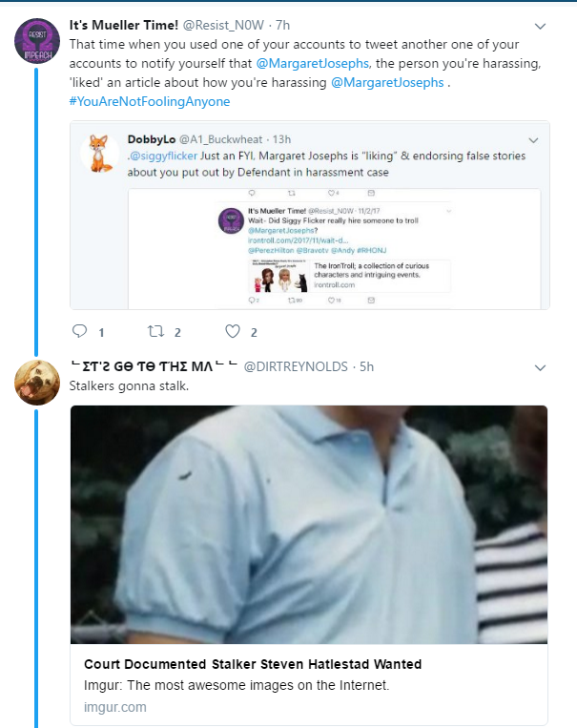Screen dimensions: 577x728
Task: Like the It's Mueller Time tweet
Action: (x=232, y=332)
